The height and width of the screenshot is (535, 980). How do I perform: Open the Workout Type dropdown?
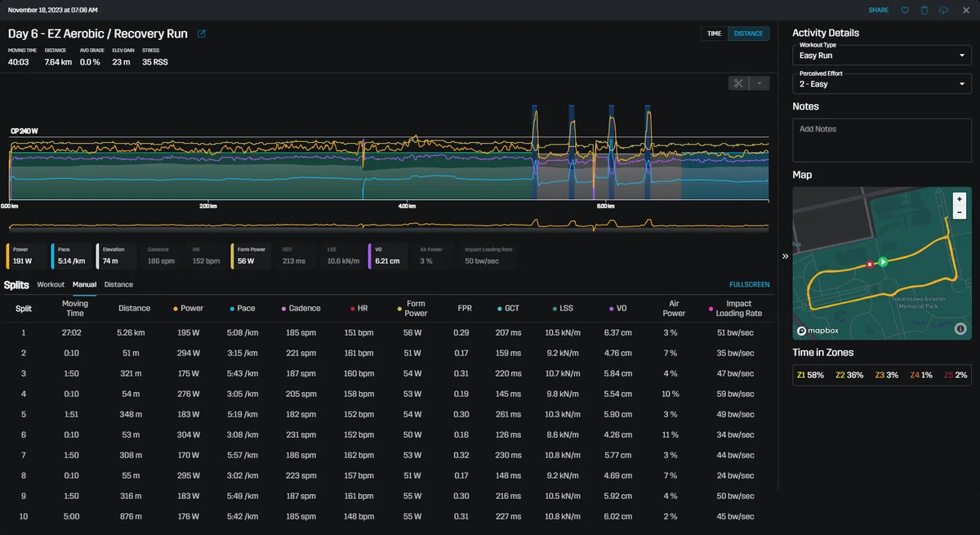coord(882,56)
